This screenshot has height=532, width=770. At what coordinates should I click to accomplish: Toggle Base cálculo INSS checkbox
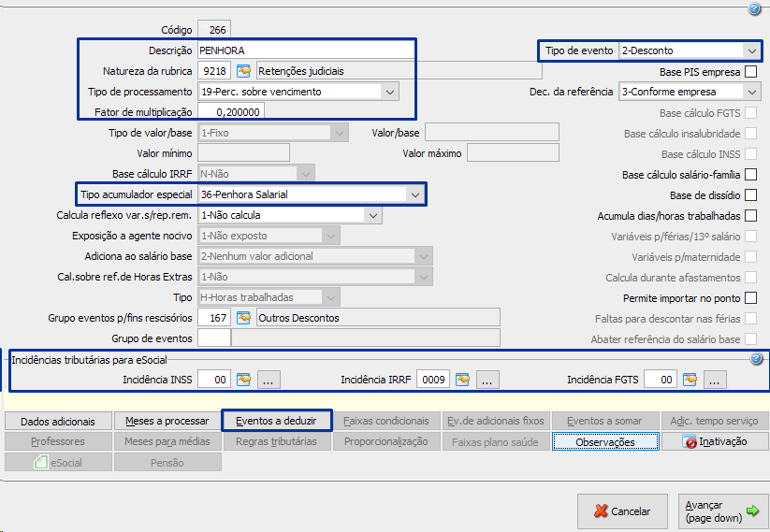coord(750,154)
